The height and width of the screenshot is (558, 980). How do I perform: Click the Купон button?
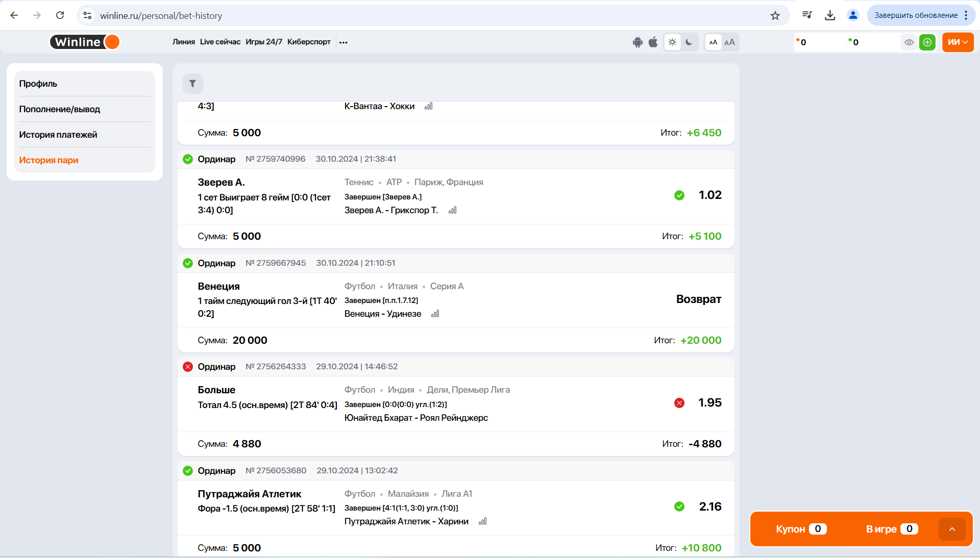point(800,529)
